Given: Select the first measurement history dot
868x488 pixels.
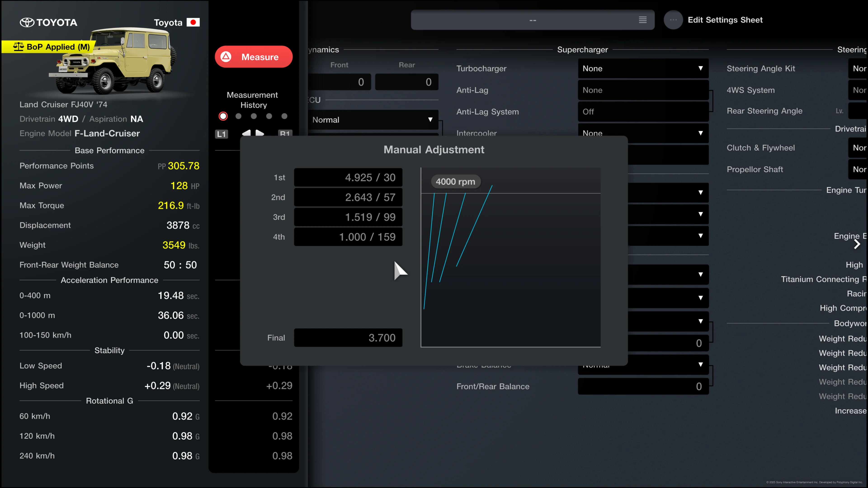Looking at the screenshot, I should tap(223, 116).
